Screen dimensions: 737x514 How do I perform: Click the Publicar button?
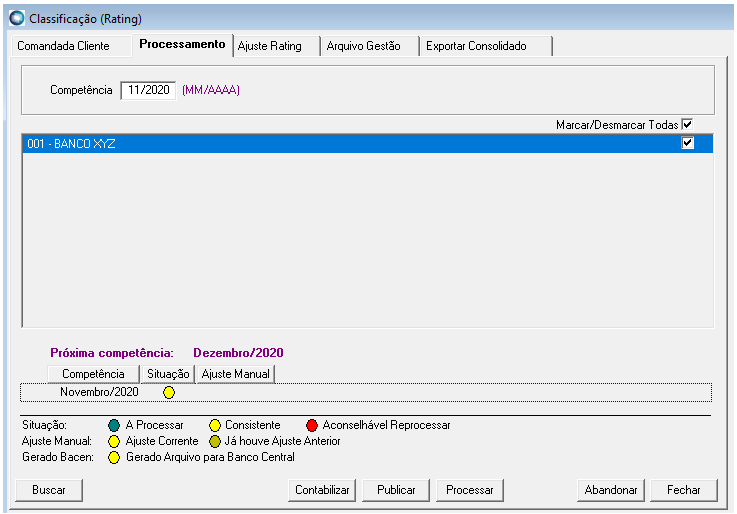(396, 490)
